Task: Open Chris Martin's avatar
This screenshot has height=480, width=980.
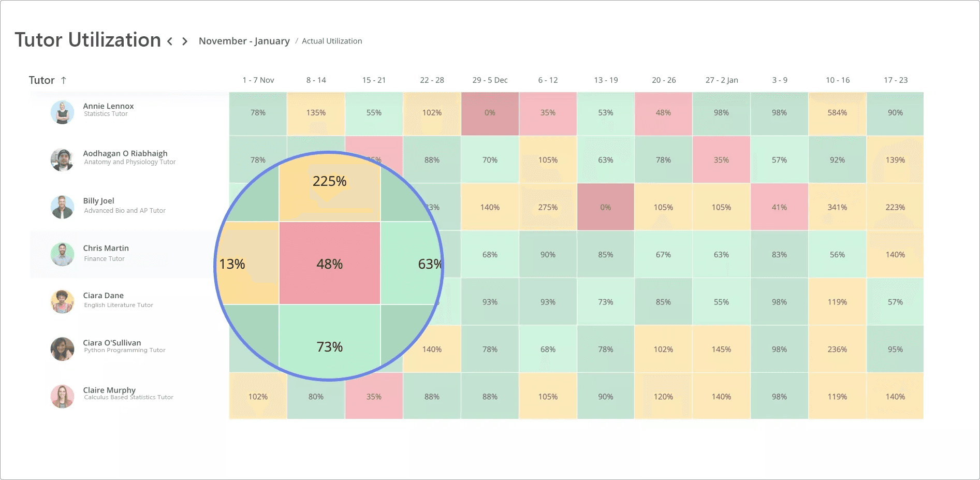Action: click(62, 254)
